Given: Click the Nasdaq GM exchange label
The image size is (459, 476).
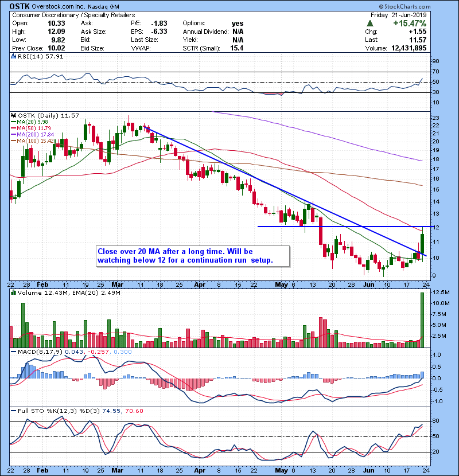Looking at the screenshot, I should coord(104,6).
